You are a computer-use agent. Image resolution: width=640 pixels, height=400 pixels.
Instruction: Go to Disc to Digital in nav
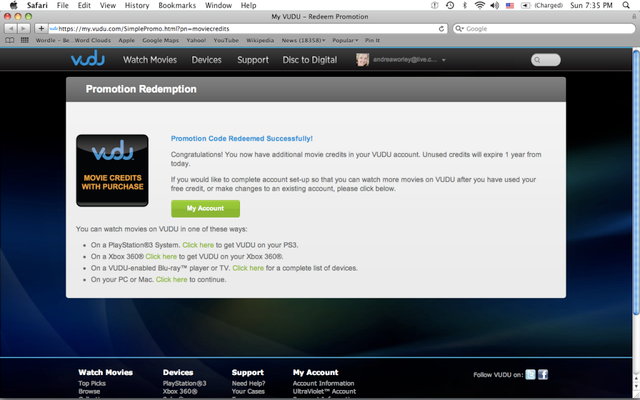(x=310, y=60)
